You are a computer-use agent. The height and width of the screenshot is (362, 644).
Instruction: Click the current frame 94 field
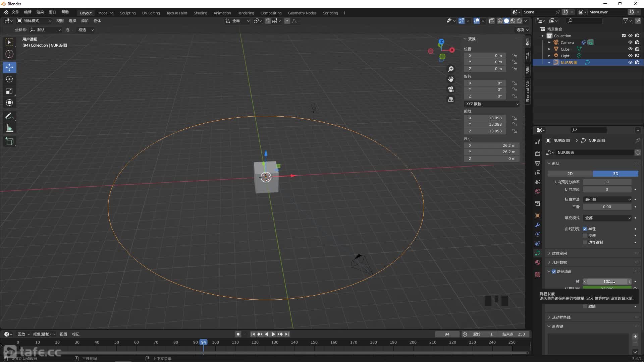point(447,334)
